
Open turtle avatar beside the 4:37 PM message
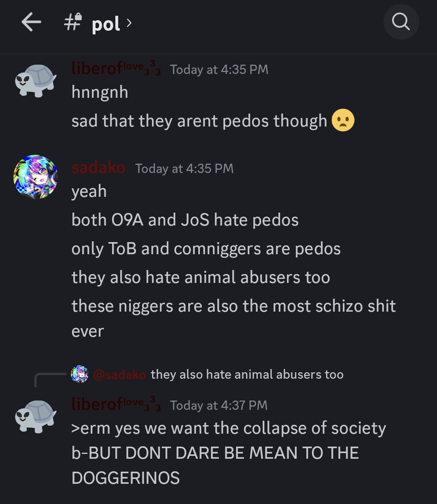(36, 416)
